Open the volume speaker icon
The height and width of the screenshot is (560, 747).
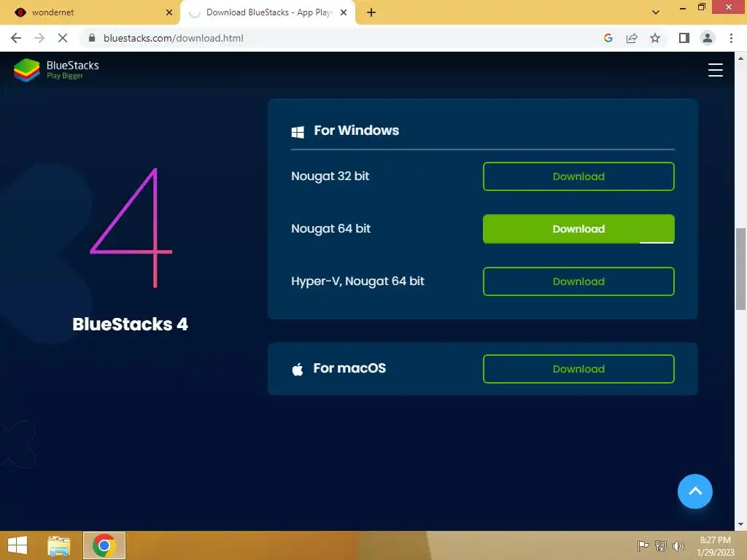(x=678, y=545)
